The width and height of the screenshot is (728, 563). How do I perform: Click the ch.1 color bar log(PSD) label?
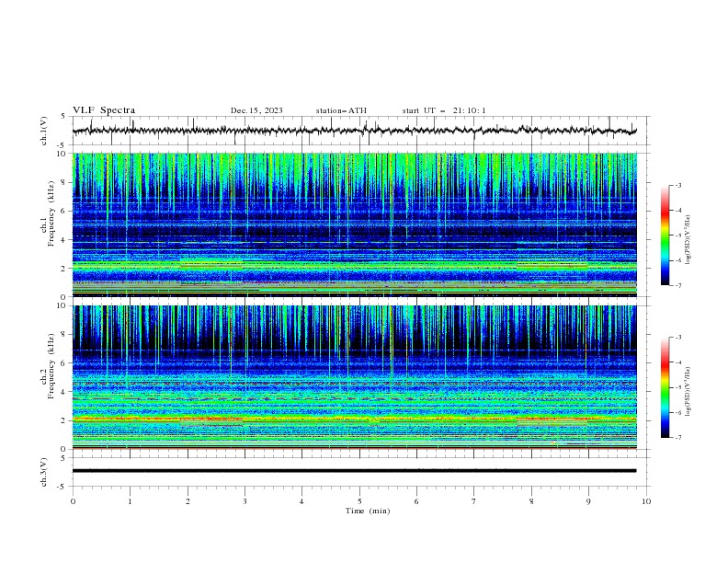coord(688,240)
